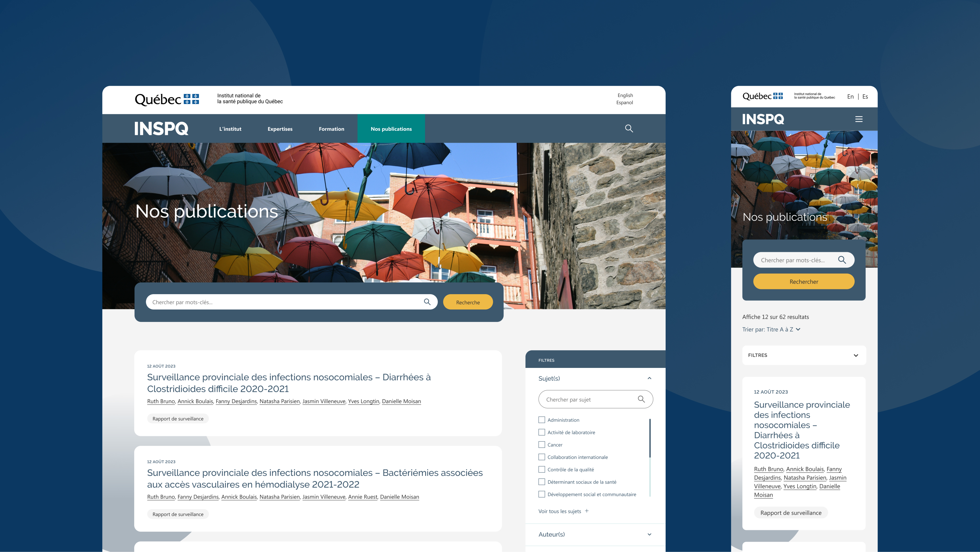This screenshot has width=980, height=552.
Task: Expand the Auteur(s) filter section
Action: pos(649,534)
